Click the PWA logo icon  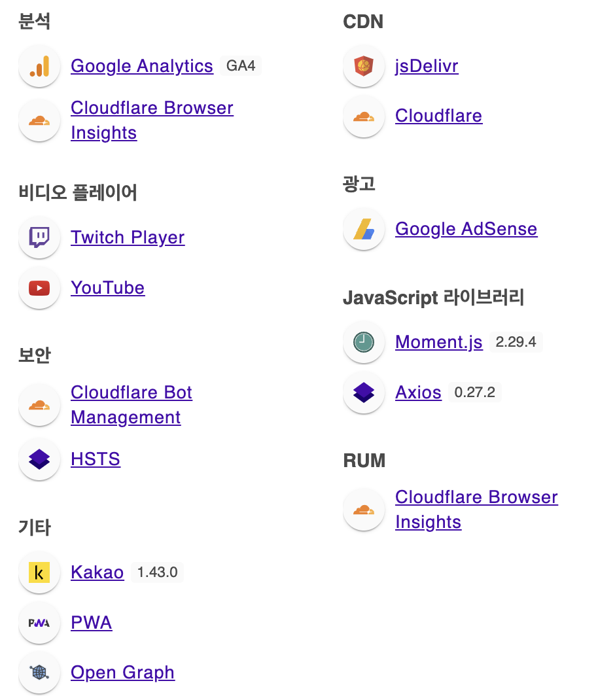39,623
